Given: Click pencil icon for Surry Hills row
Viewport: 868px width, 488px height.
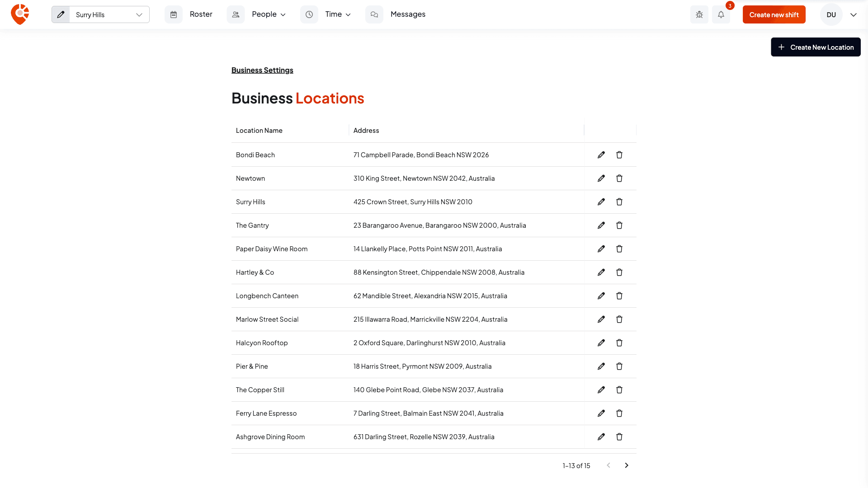Looking at the screenshot, I should [x=601, y=202].
